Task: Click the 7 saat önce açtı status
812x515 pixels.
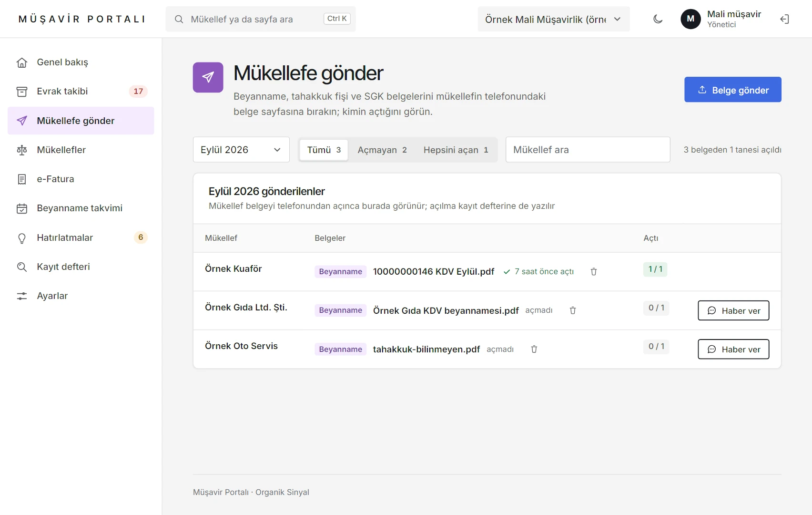Action: 538,272
